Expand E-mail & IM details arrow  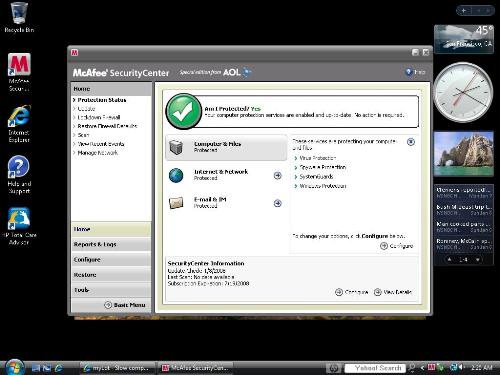pos(277,203)
